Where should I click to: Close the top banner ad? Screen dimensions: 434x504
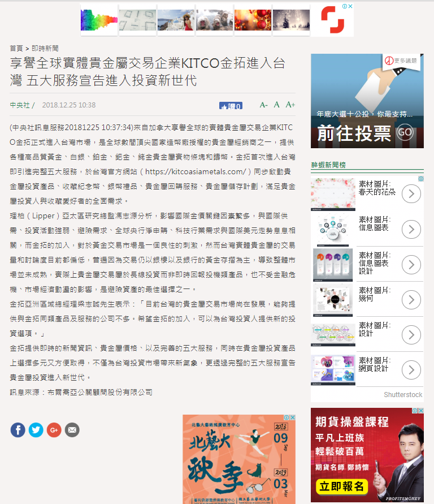click(350, 6)
